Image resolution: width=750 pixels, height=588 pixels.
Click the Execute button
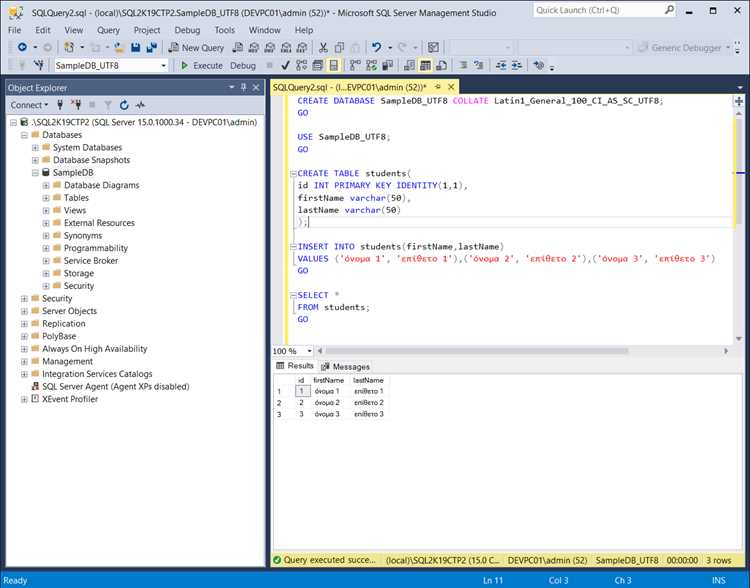[x=201, y=66]
